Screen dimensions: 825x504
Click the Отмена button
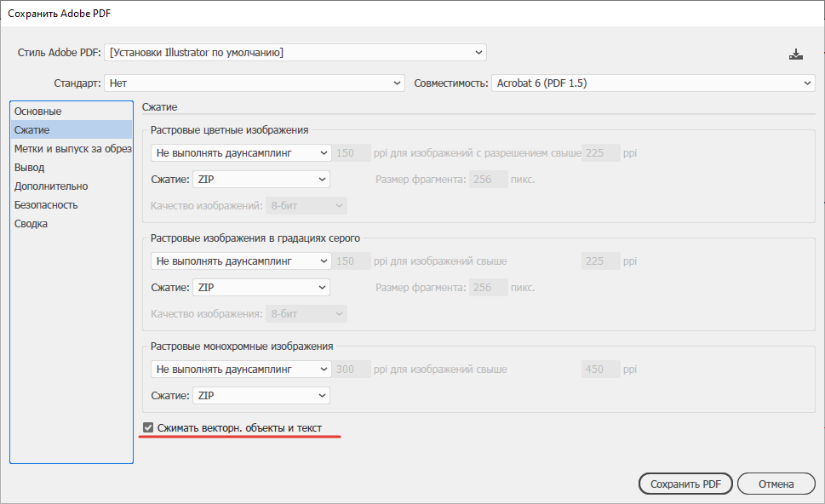coord(776,484)
